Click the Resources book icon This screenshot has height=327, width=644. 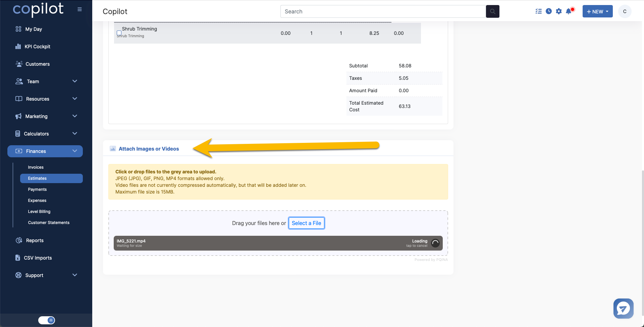coord(19,99)
